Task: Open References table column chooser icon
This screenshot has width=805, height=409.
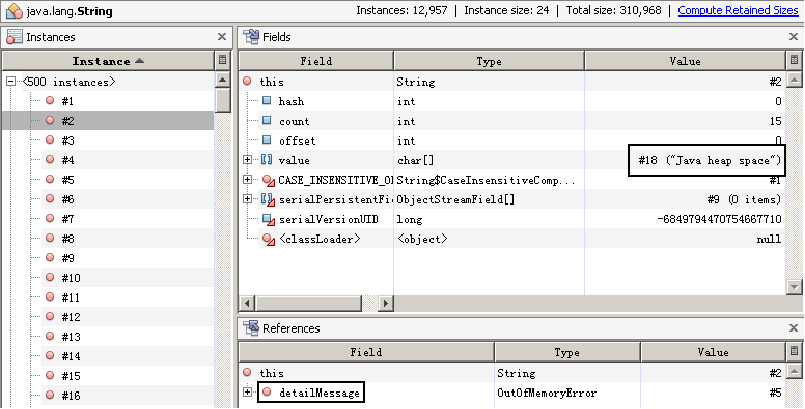Action: coord(794,352)
